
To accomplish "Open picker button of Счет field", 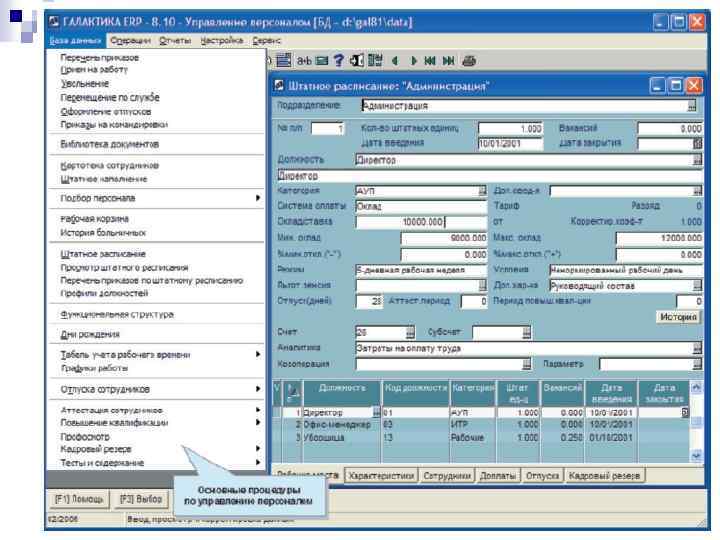I will click(x=410, y=332).
